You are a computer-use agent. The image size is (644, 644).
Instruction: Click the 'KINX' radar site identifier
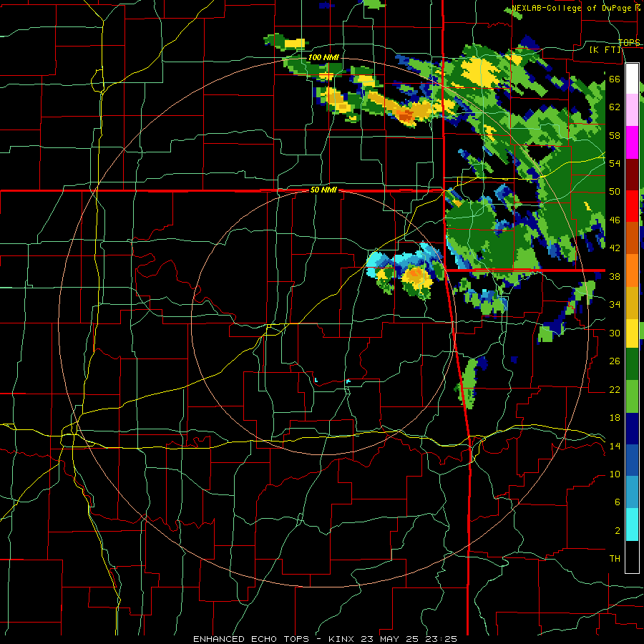[342, 639]
